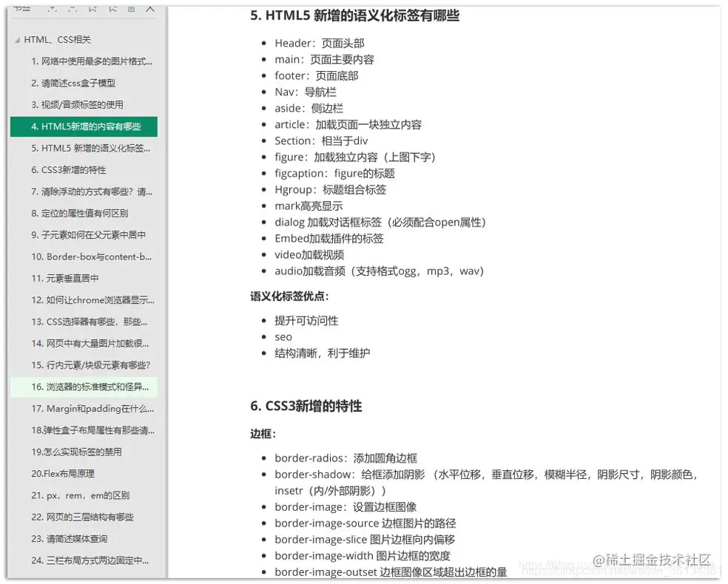The image size is (728, 584).
Task: Go to bookmark 19.怎么实现标签的禁用
Action: click(77, 452)
